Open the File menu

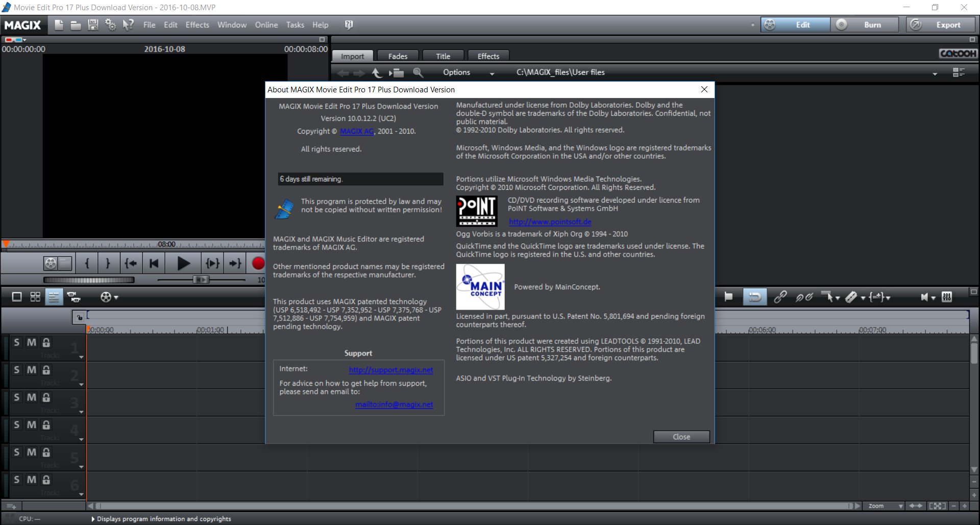(x=150, y=25)
